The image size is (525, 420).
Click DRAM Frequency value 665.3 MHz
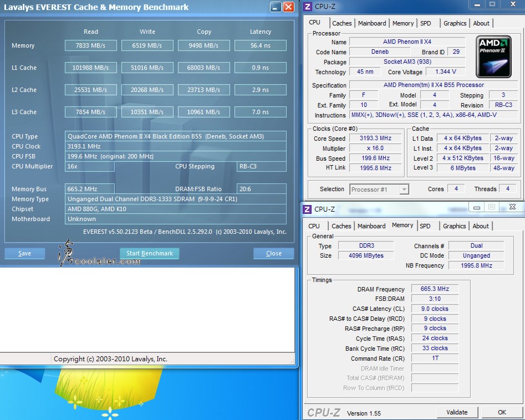point(435,289)
